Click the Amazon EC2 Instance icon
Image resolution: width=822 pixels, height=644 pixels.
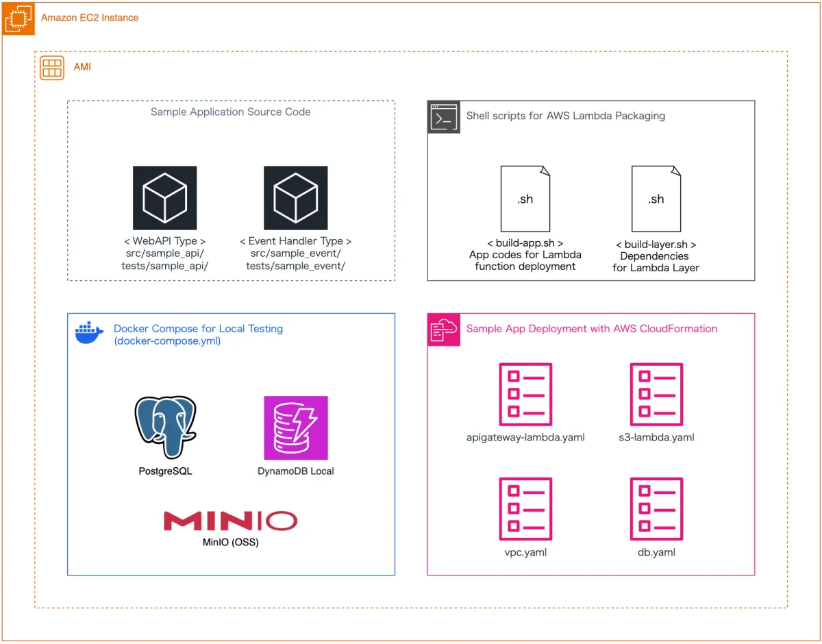pos(18,18)
